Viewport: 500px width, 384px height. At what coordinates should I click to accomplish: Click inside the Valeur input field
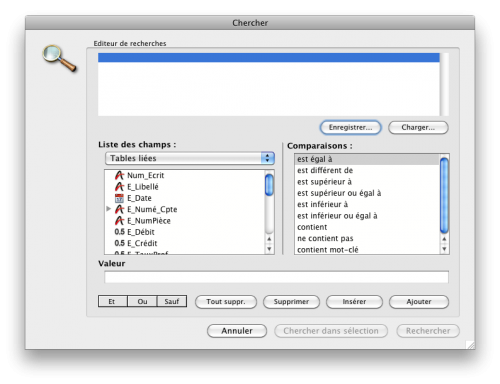tap(276, 277)
